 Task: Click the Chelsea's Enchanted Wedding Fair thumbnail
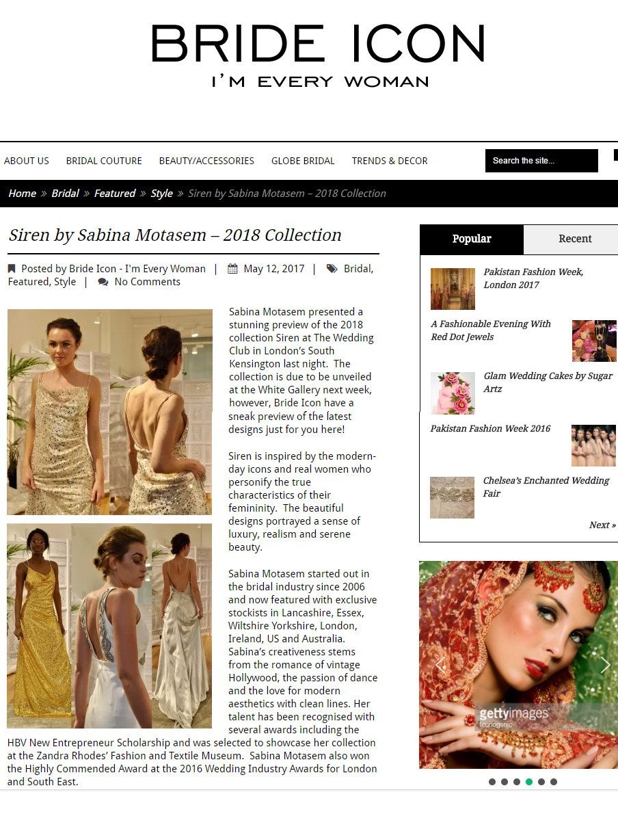tap(452, 497)
